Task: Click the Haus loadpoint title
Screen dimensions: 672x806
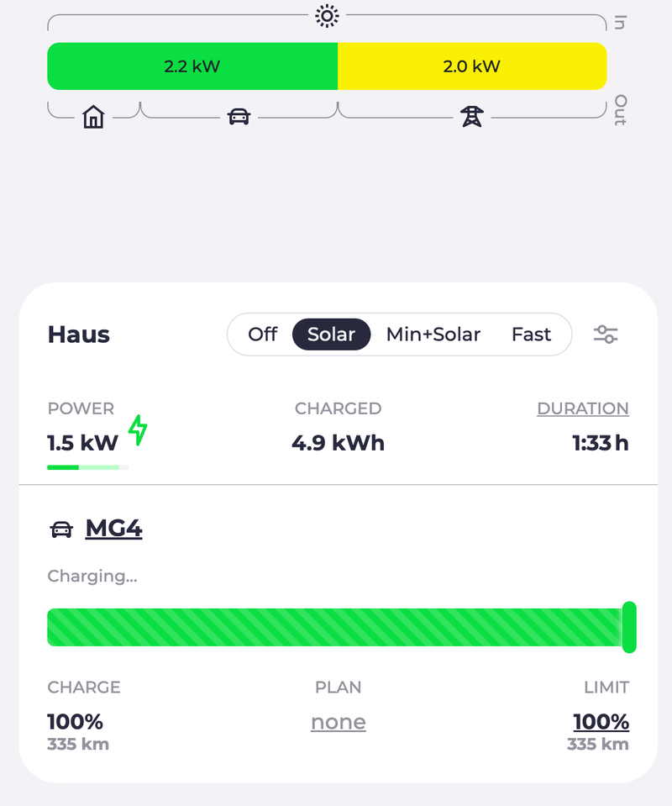Action: click(79, 335)
